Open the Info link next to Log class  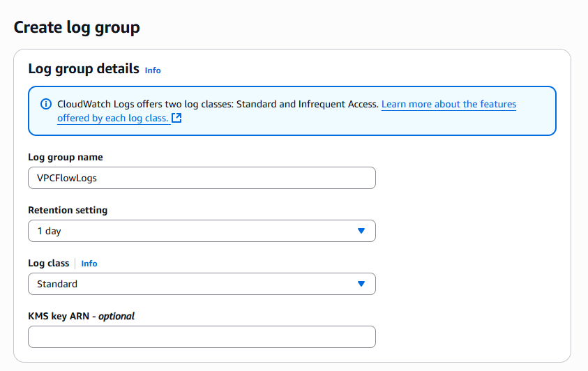(89, 264)
